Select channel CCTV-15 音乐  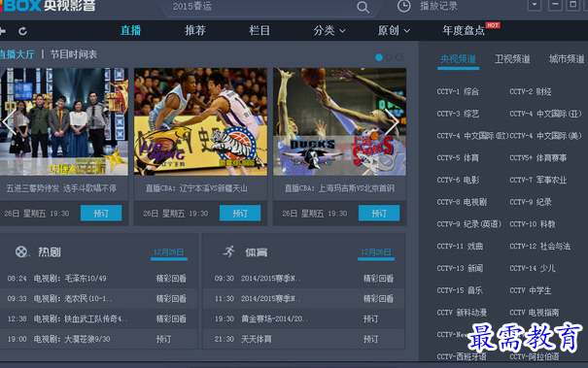(460, 290)
